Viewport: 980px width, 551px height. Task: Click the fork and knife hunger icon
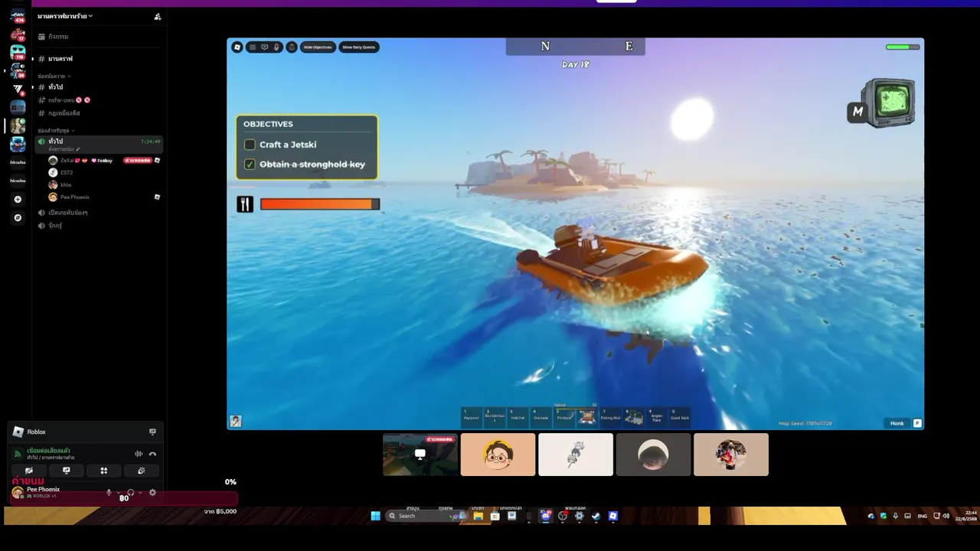(x=245, y=204)
